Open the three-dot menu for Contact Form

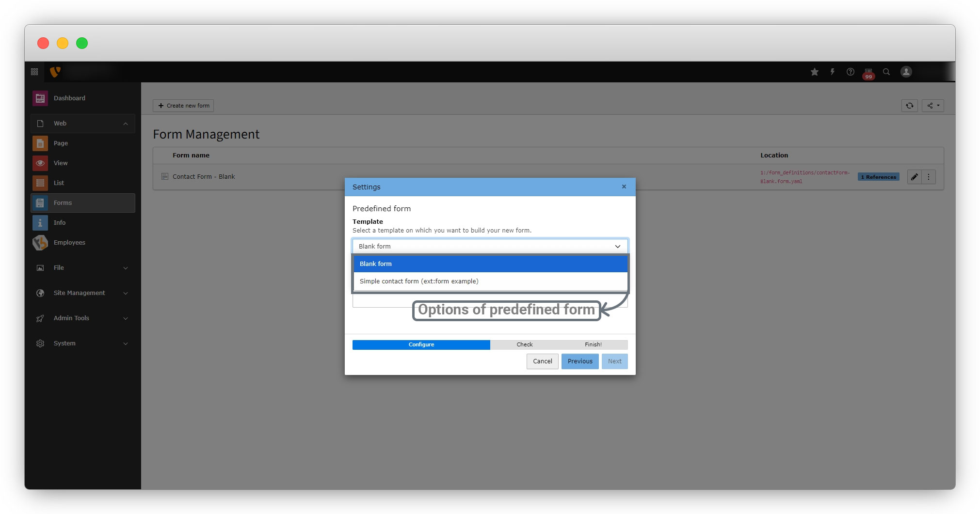[x=929, y=177]
